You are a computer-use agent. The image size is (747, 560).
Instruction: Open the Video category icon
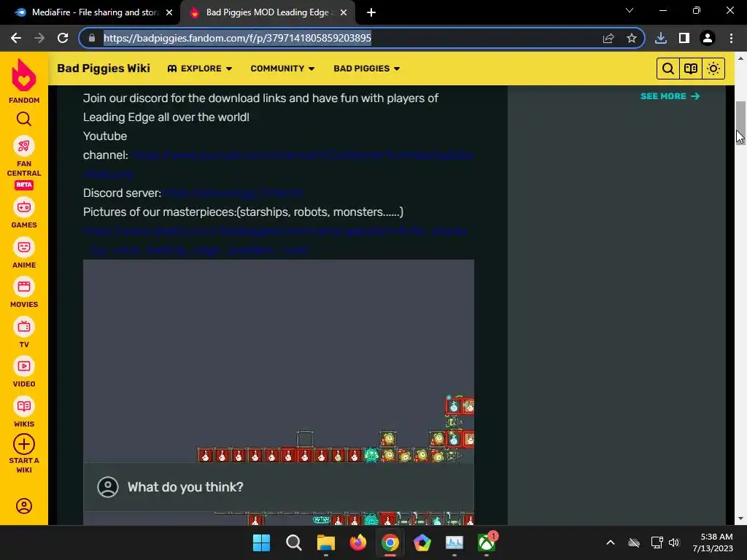click(x=24, y=366)
